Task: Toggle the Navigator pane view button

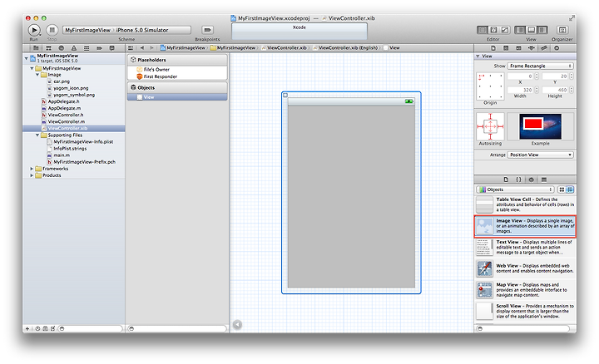Action: [520, 30]
